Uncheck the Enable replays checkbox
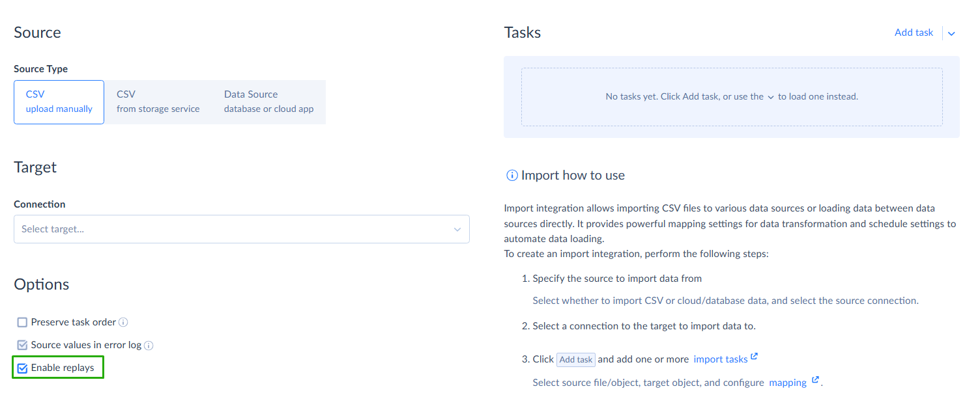The height and width of the screenshot is (397, 980). [23, 368]
